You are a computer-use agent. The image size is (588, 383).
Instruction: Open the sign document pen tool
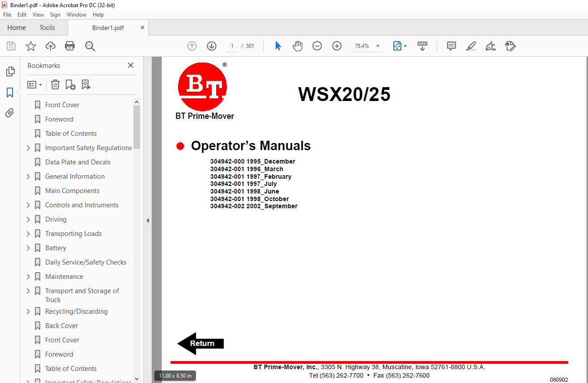(490, 46)
